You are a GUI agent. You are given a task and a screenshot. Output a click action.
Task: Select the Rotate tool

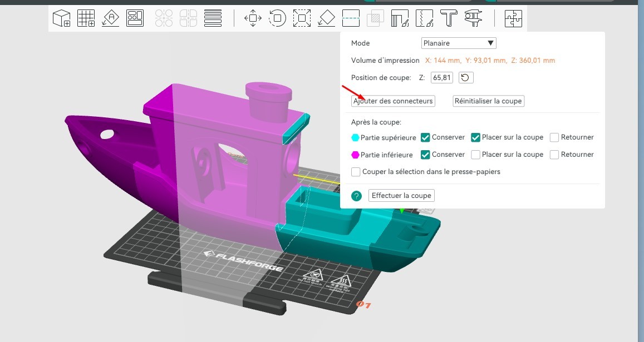point(277,18)
